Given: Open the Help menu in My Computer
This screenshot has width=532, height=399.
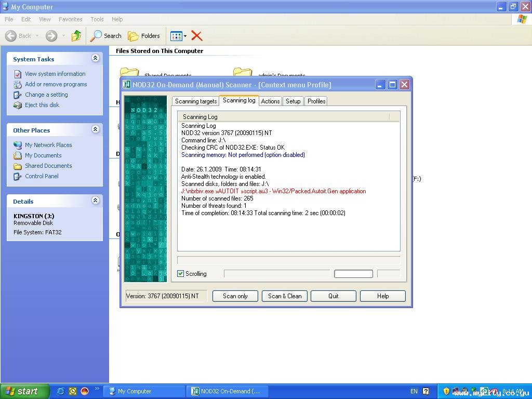Looking at the screenshot, I should pyautogui.click(x=117, y=19).
